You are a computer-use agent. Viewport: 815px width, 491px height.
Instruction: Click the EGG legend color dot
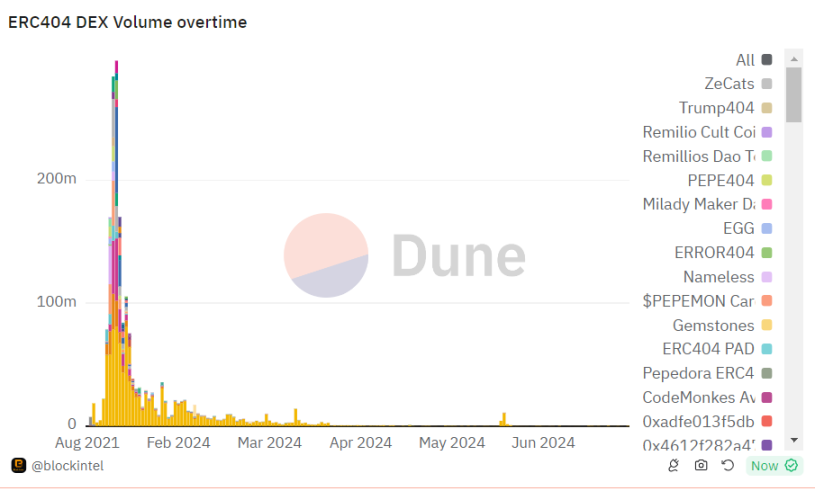767,228
